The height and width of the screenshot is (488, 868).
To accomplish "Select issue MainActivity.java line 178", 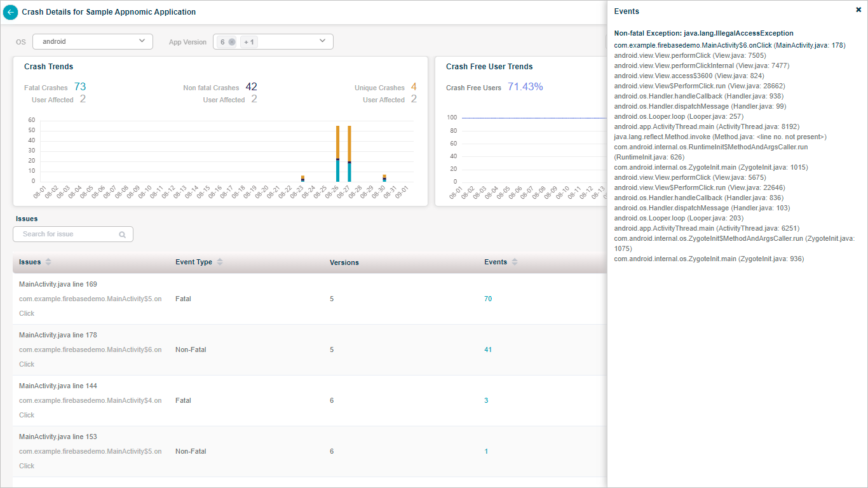I will click(x=58, y=335).
